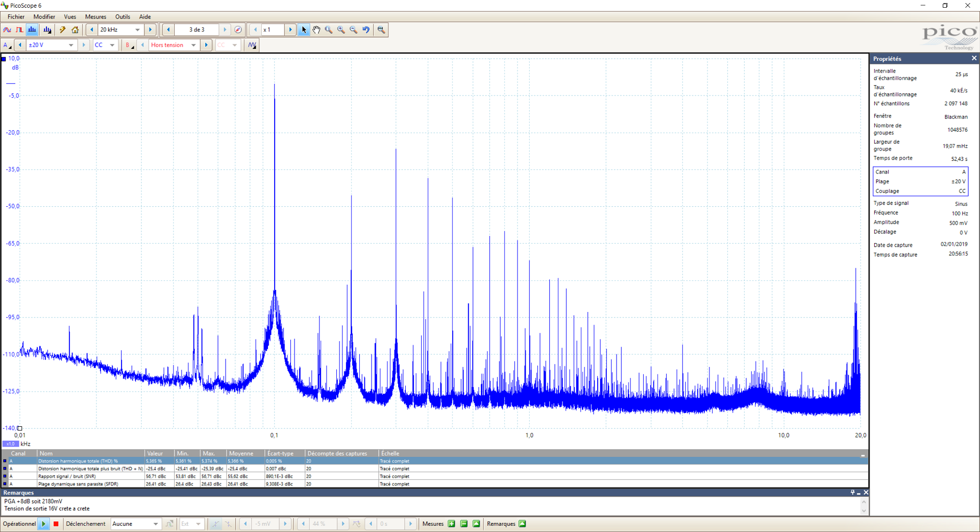Open spectrum options icon
This screenshot has height=532, width=980.
[47, 30]
